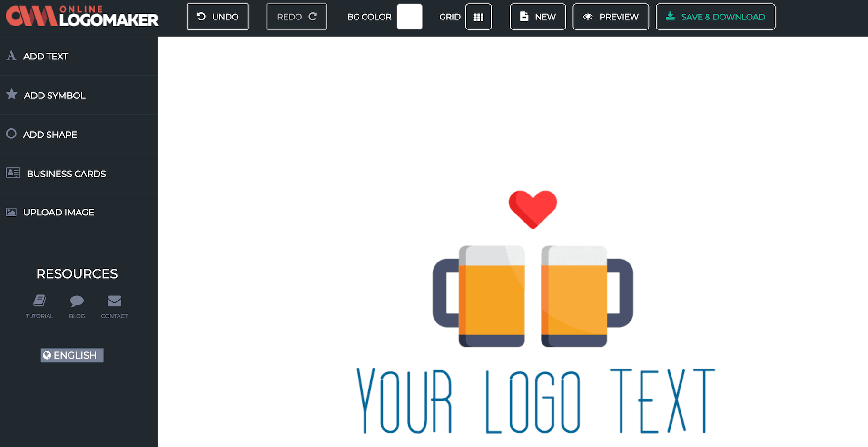
Task: Enable Preview mode
Action: (x=611, y=17)
